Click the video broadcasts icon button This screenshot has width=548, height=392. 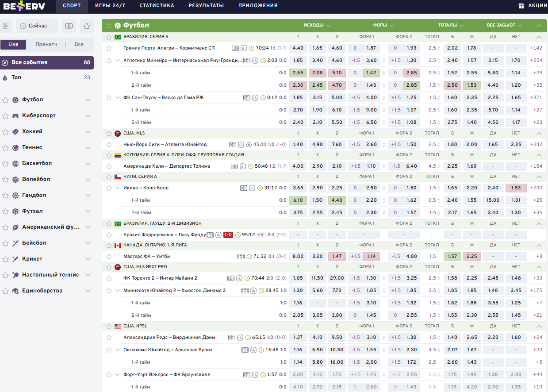coord(69,26)
